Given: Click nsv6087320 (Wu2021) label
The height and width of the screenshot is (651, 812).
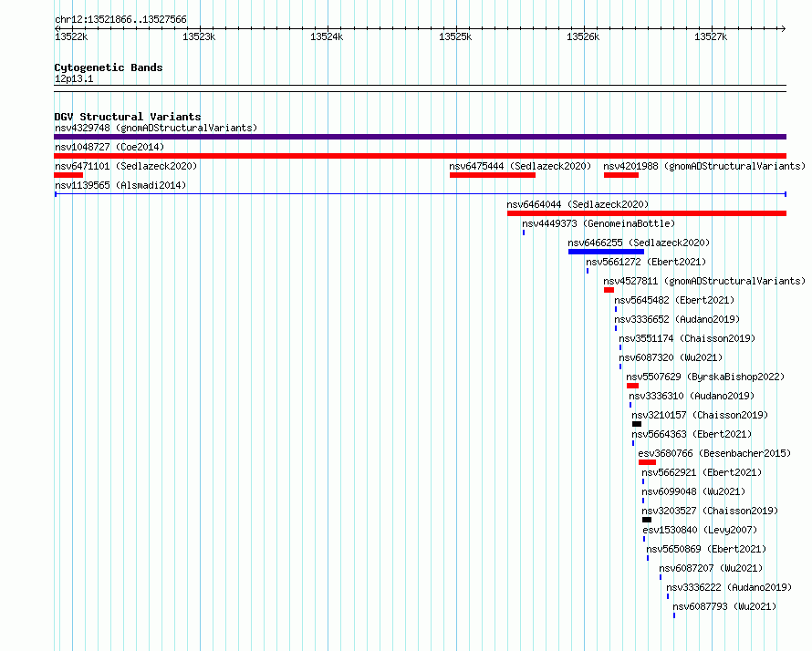Looking at the screenshot, I should [671, 357].
